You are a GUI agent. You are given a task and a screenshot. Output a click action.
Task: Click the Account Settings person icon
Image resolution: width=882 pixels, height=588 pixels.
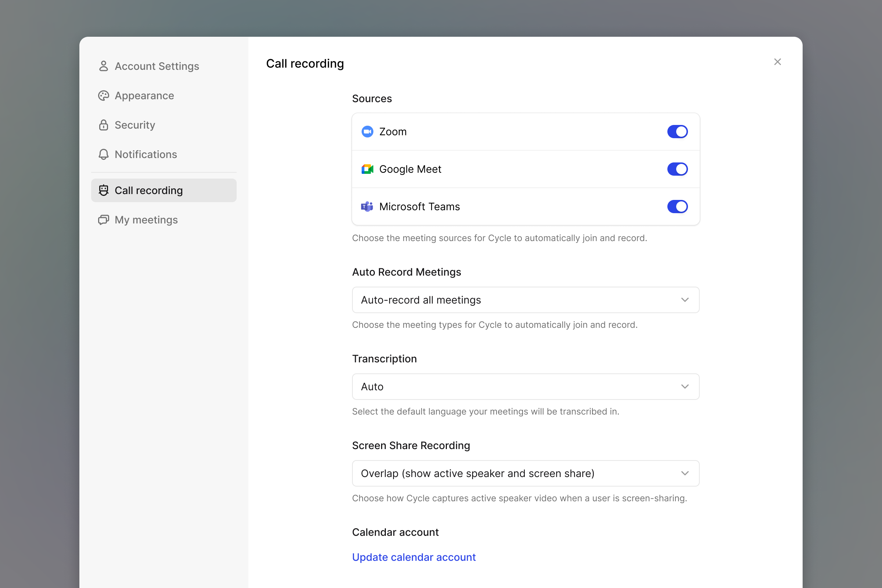pyautogui.click(x=104, y=66)
